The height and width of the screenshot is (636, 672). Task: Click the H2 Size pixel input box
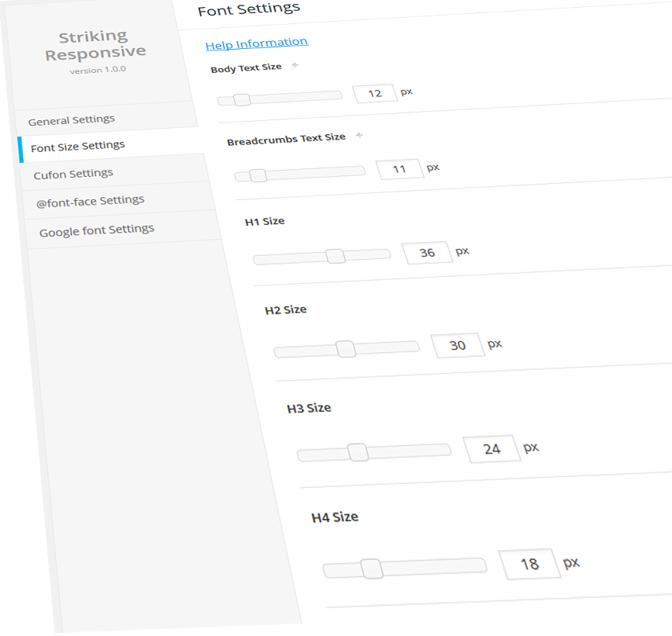(x=457, y=345)
